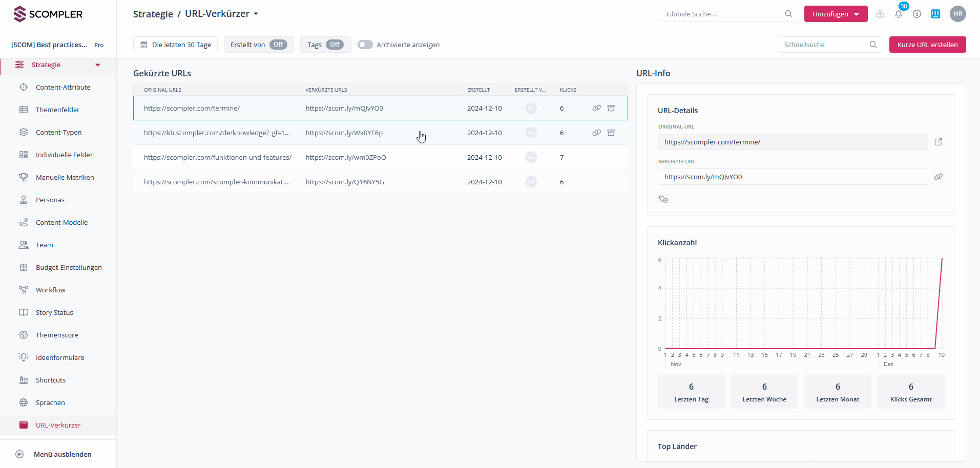The image size is (980, 468).
Task: Click the notifications bell icon
Action: 899,14
